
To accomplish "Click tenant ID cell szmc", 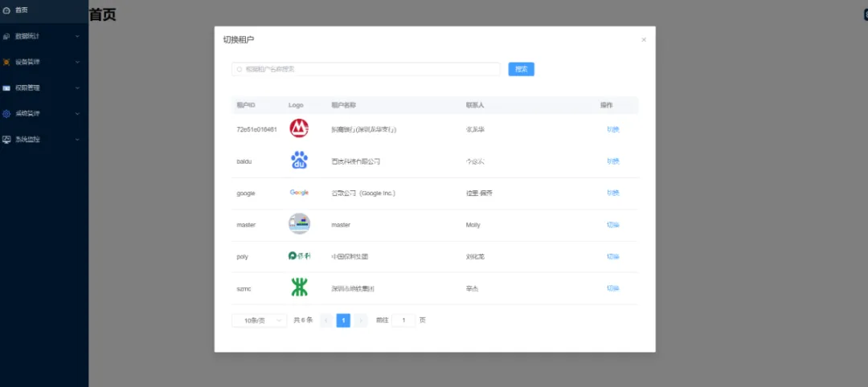I will [243, 288].
